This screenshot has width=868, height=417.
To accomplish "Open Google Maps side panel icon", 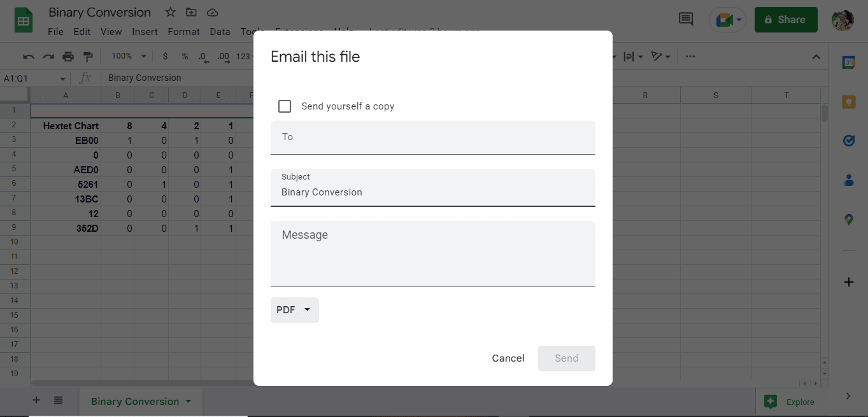I will 848,220.
